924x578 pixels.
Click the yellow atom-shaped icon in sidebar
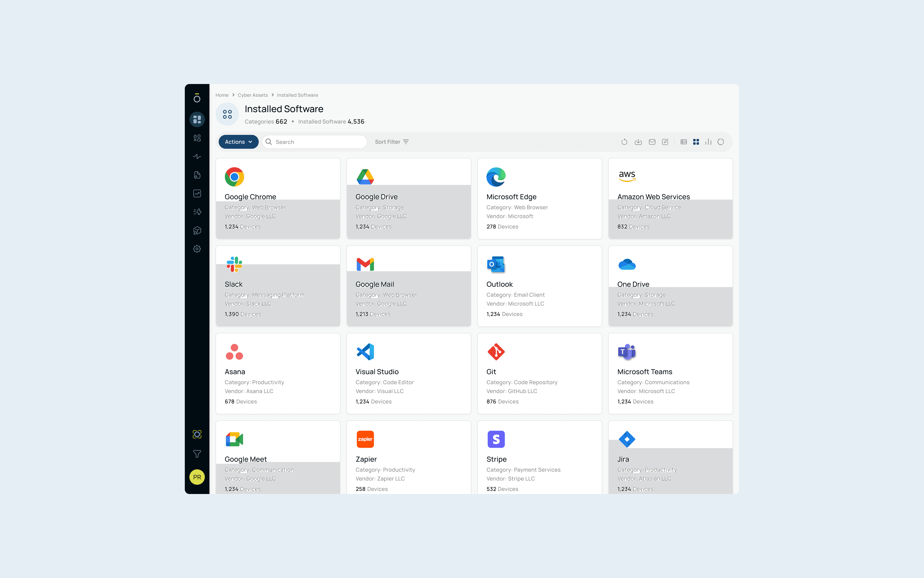pos(197,434)
